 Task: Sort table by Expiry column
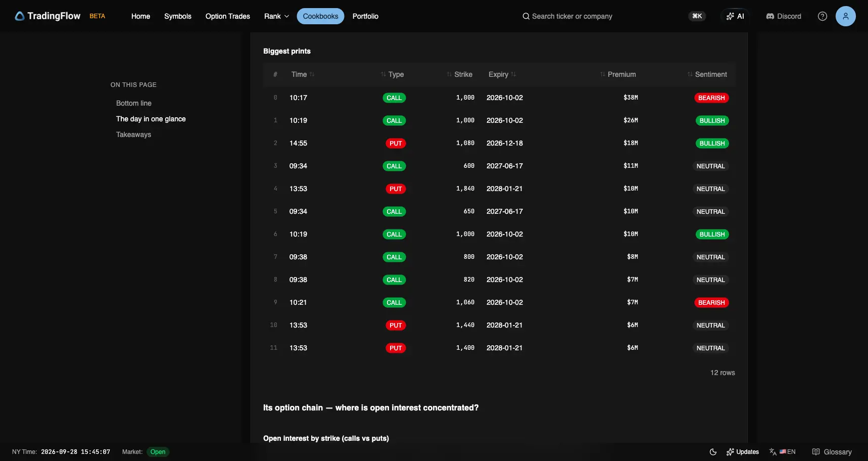point(502,74)
